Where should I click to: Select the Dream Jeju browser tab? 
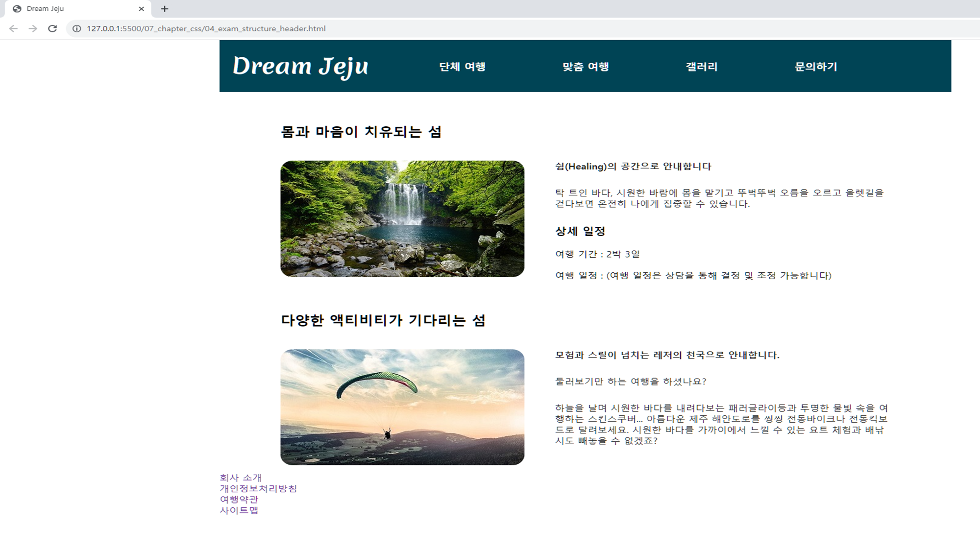pos(73,9)
